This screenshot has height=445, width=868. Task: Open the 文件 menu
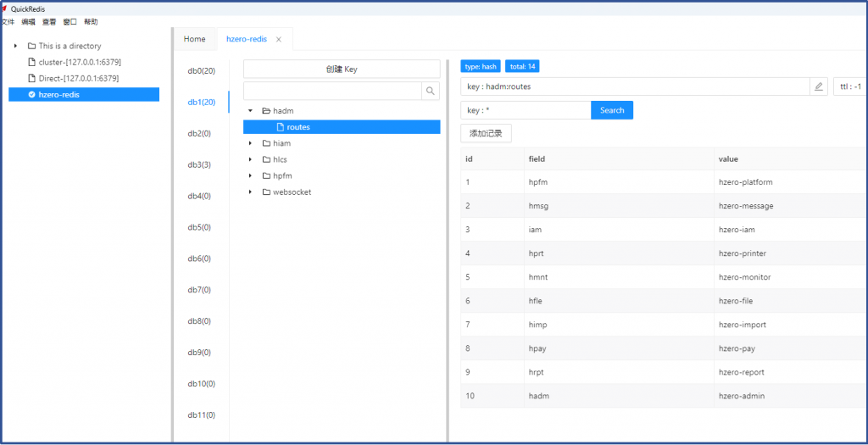tap(8, 22)
